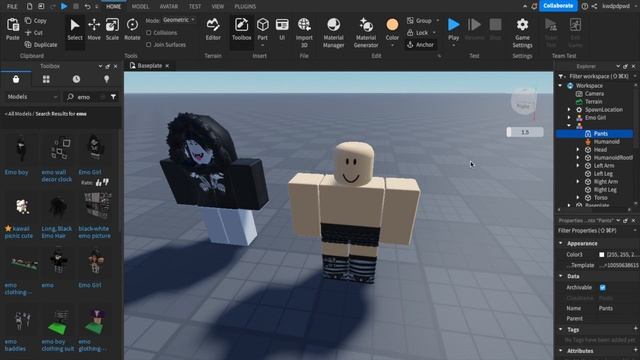Open the Group dropdown arrow
Image resolution: width=640 pixels, height=360 pixels.
[x=438, y=20]
